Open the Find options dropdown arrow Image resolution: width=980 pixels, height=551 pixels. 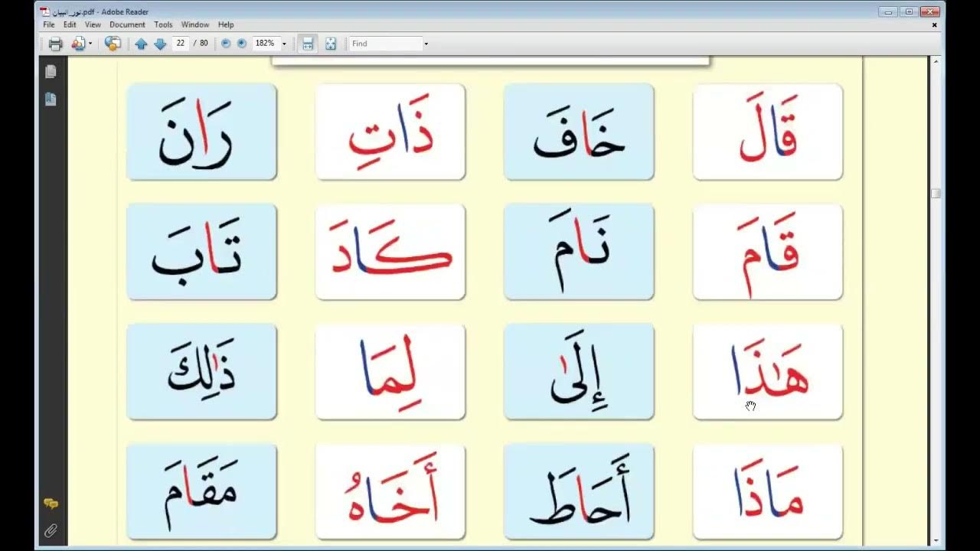pos(426,44)
